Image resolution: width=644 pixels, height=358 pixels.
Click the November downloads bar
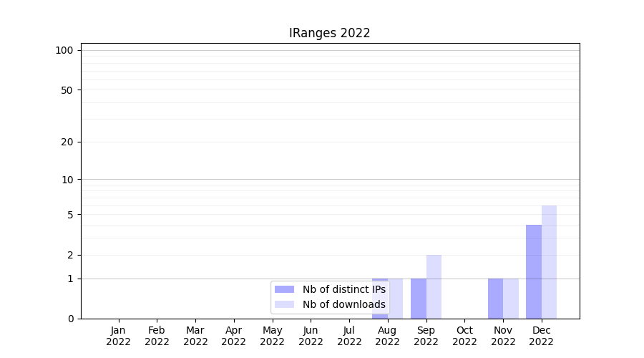(x=511, y=298)
